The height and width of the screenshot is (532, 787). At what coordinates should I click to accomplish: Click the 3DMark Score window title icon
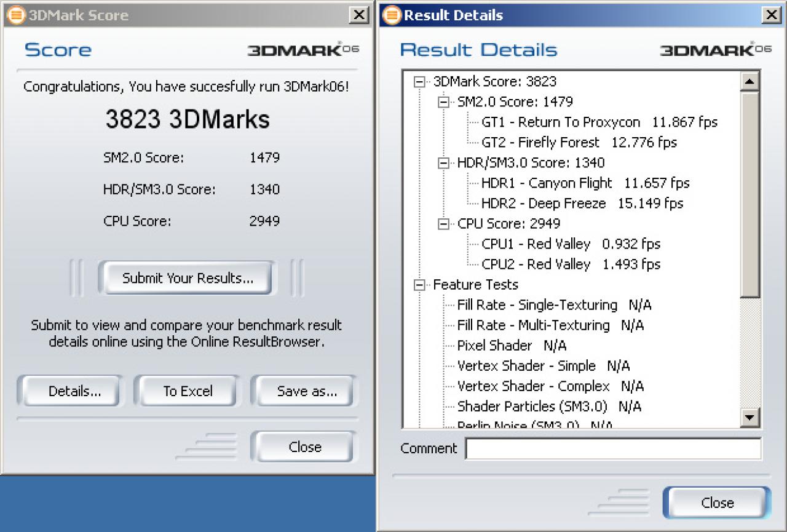click(x=17, y=15)
